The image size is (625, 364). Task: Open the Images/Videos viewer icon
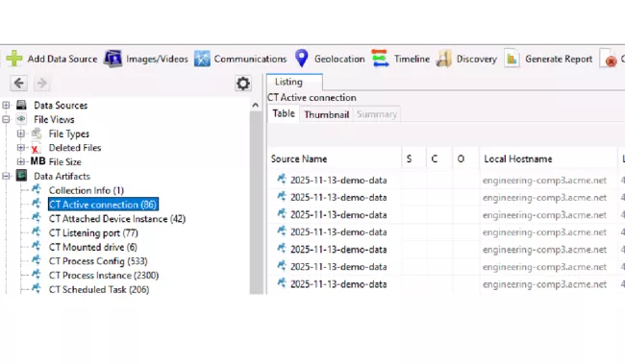tap(113, 59)
